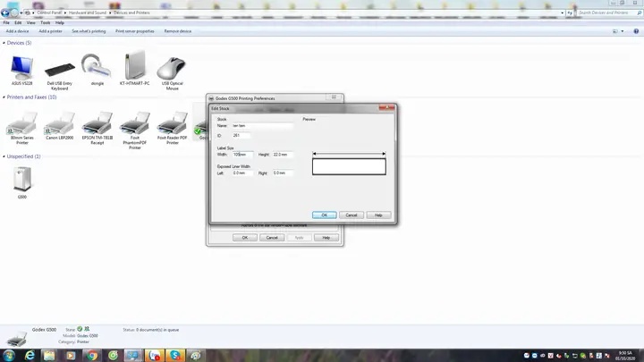This screenshot has height=362, width=644.
Task: Select the USB Optical Mouse device
Action: pos(172,73)
